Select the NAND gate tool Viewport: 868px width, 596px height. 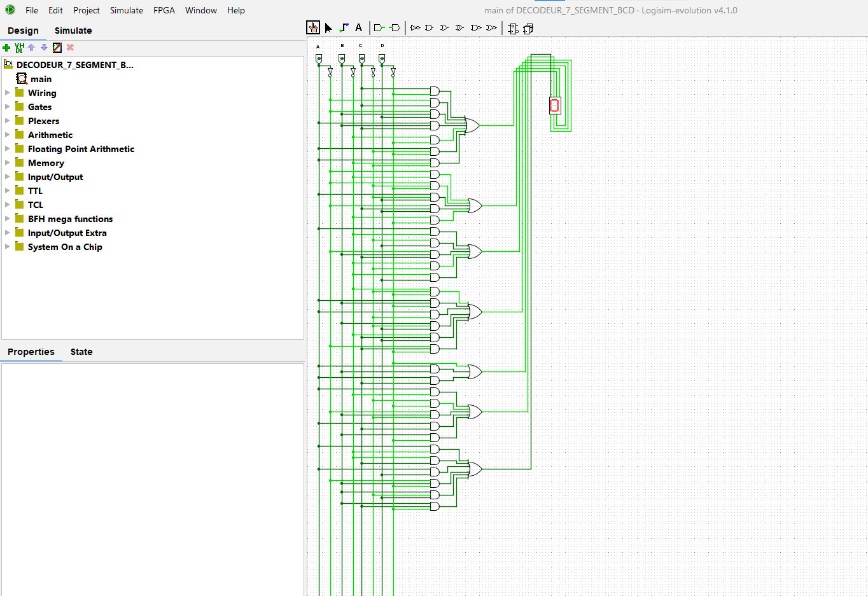(x=476, y=28)
